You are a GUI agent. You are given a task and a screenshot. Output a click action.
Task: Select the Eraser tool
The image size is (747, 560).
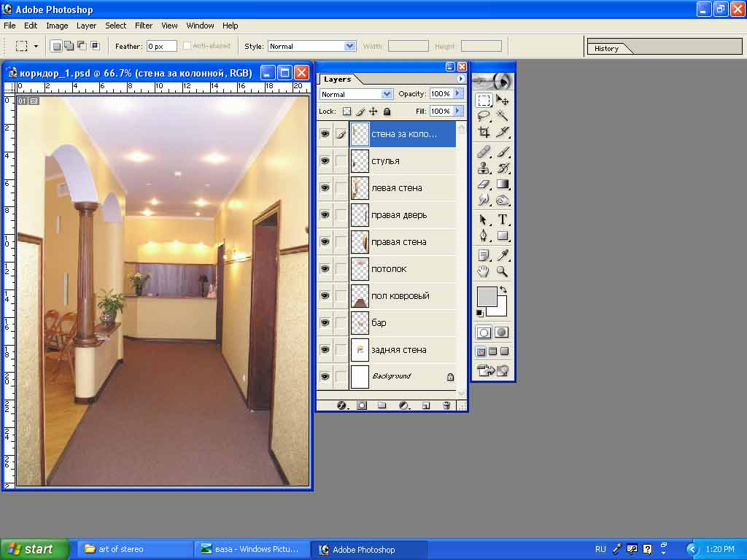(x=484, y=185)
